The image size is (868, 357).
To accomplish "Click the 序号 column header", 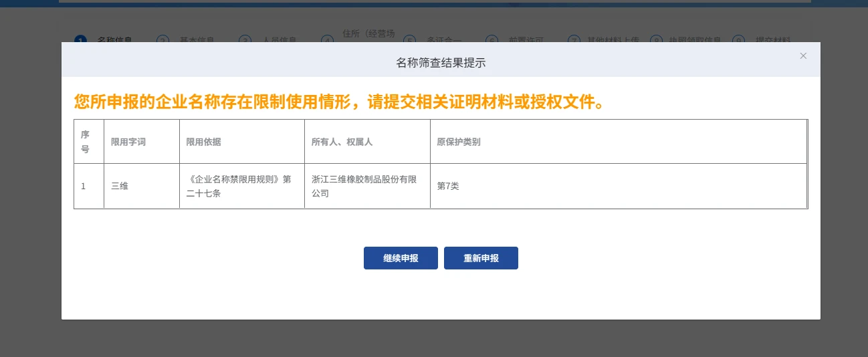I will pos(85,142).
